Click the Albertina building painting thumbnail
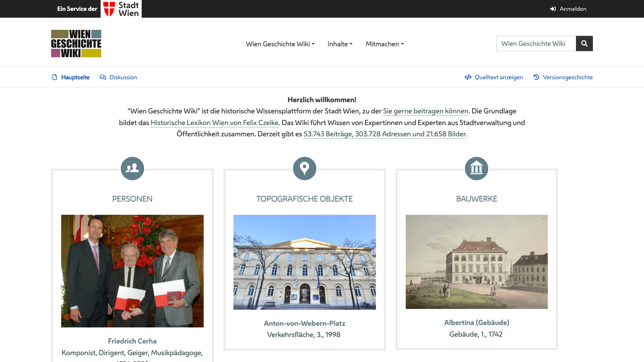644x362 pixels. point(477,262)
